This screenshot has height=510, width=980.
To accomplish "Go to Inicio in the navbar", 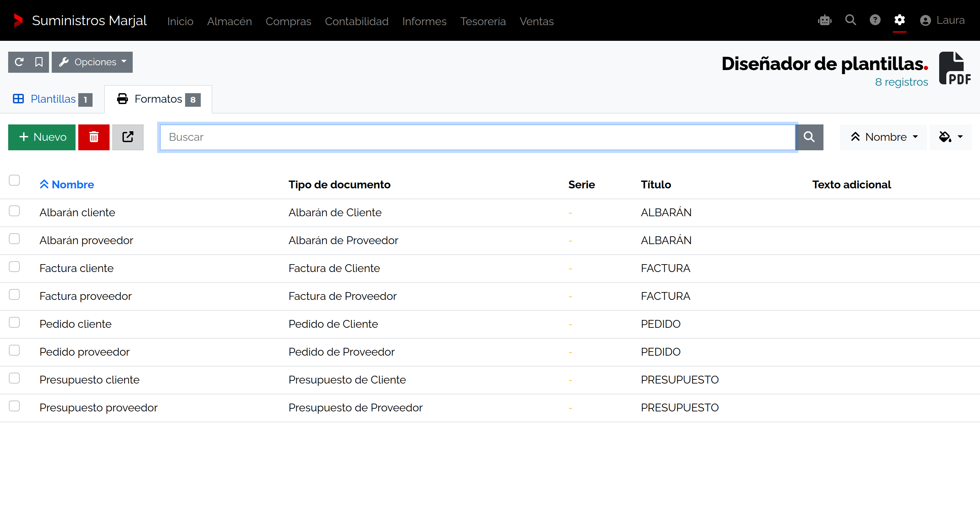I will [180, 21].
